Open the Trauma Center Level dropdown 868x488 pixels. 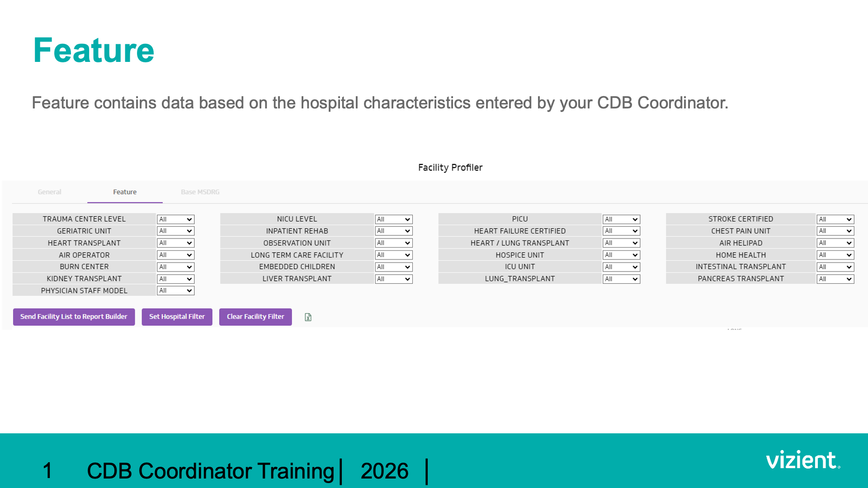pos(175,219)
